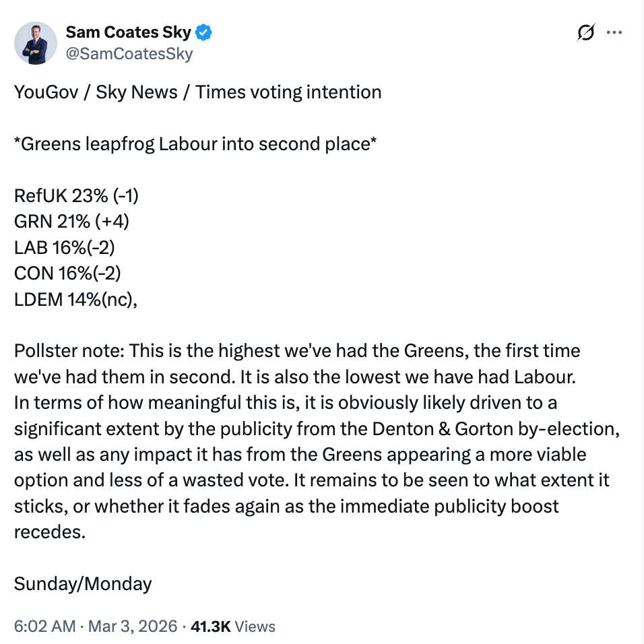Click the Sunday/Monday text line
Viewport: 644px width, 644px height.
(x=83, y=583)
